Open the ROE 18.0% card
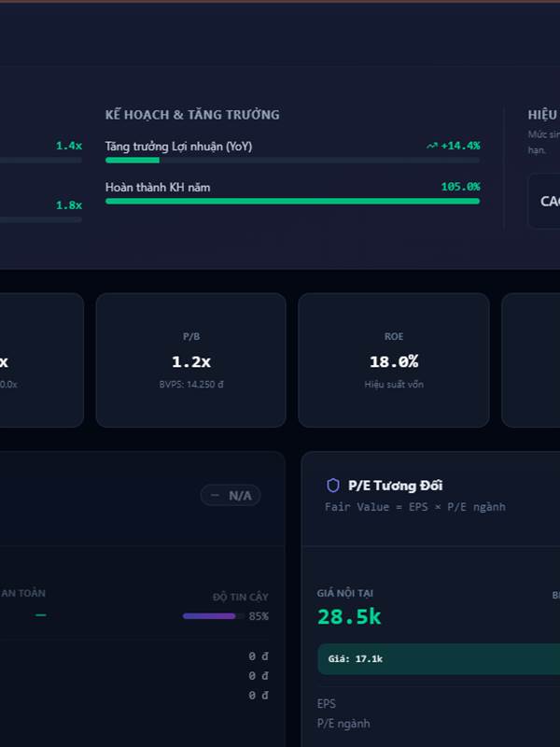This screenshot has height=747, width=560. pos(394,360)
